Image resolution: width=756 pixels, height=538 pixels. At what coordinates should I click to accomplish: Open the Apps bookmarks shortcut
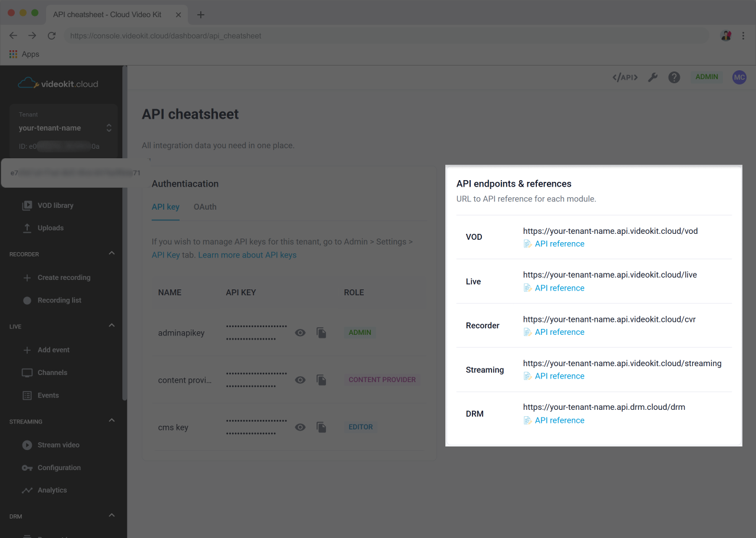pos(24,54)
